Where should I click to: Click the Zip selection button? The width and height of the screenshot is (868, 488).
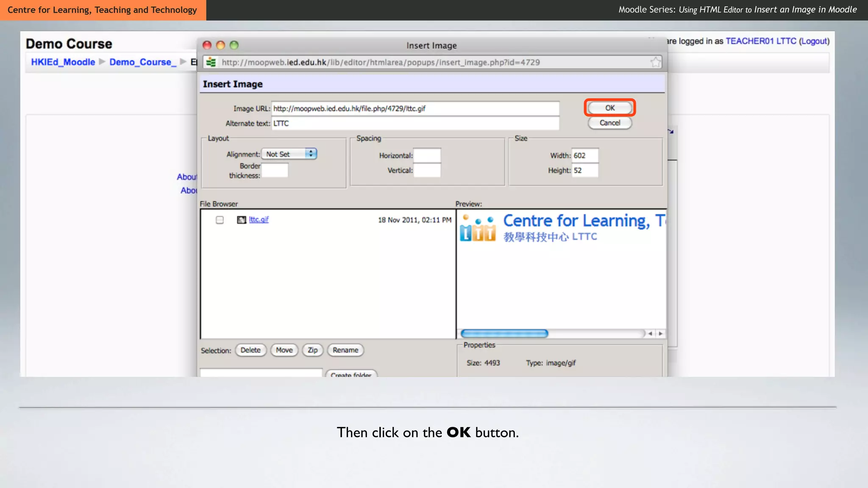[312, 350]
